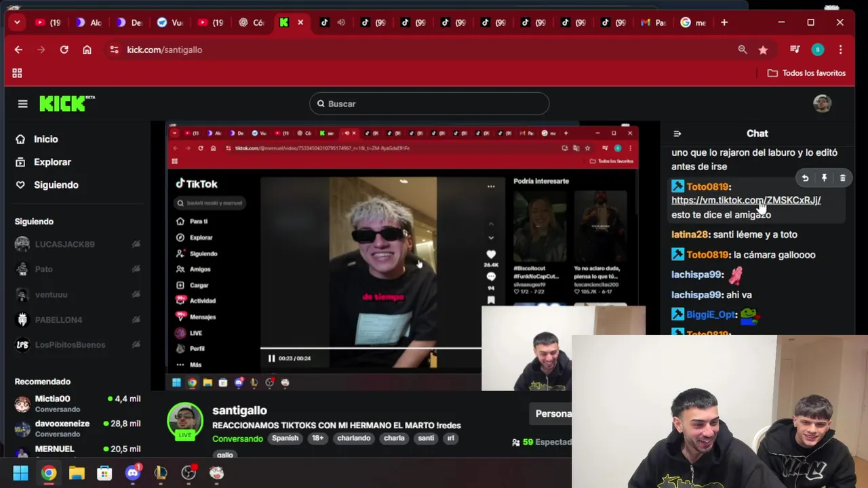Click BiggiE_Opt username in chat
The image size is (868, 488).
711,314
